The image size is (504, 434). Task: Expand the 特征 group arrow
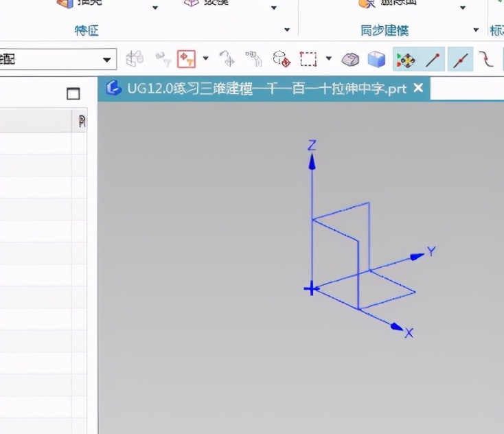click(287, 30)
